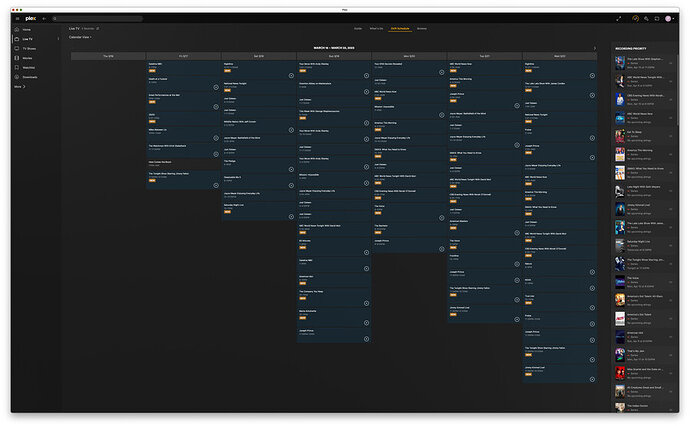Open Saturday Night Live in Recording Priority
The image size is (690, 426).
coord(644,245)
